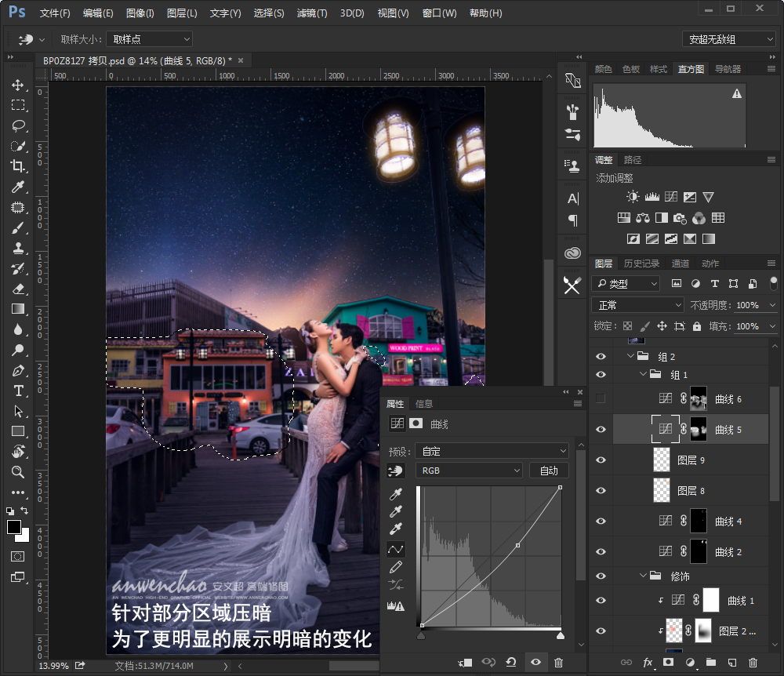Choose draw curve pencil mode
This screenshot has width=784, height=676.
[395, 567]
